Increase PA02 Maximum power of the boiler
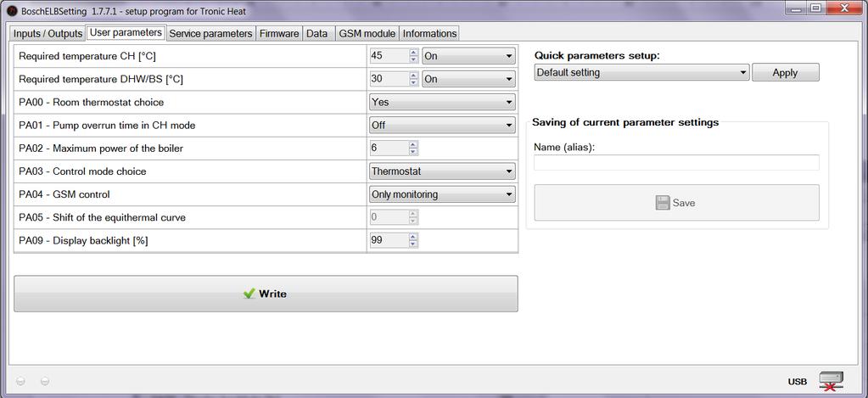Image resolution: width=868 pixels, height=398 pixels. pyautogui.click(x=413, y=145)
